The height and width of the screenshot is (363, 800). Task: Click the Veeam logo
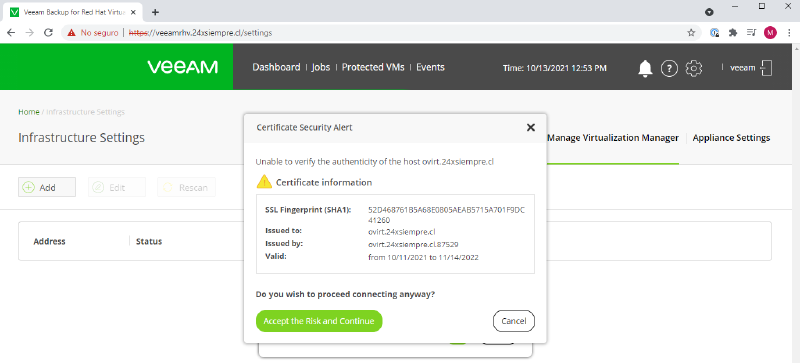click(183, 67)
